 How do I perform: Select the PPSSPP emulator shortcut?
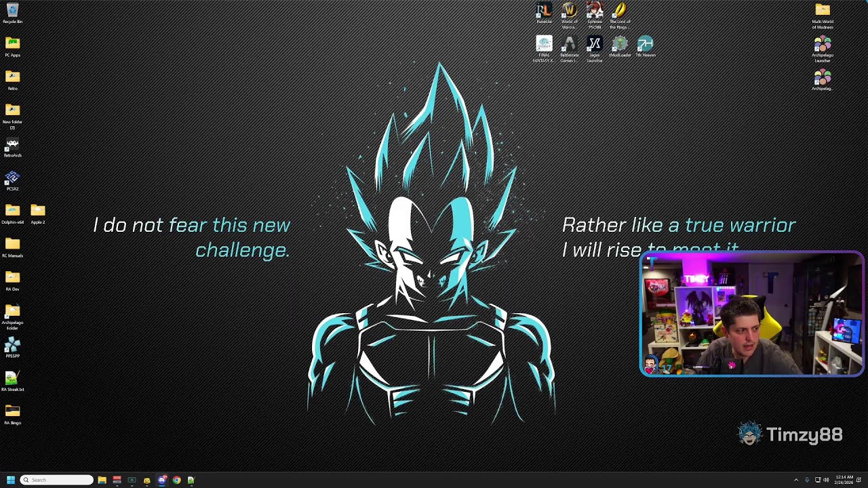12,347
